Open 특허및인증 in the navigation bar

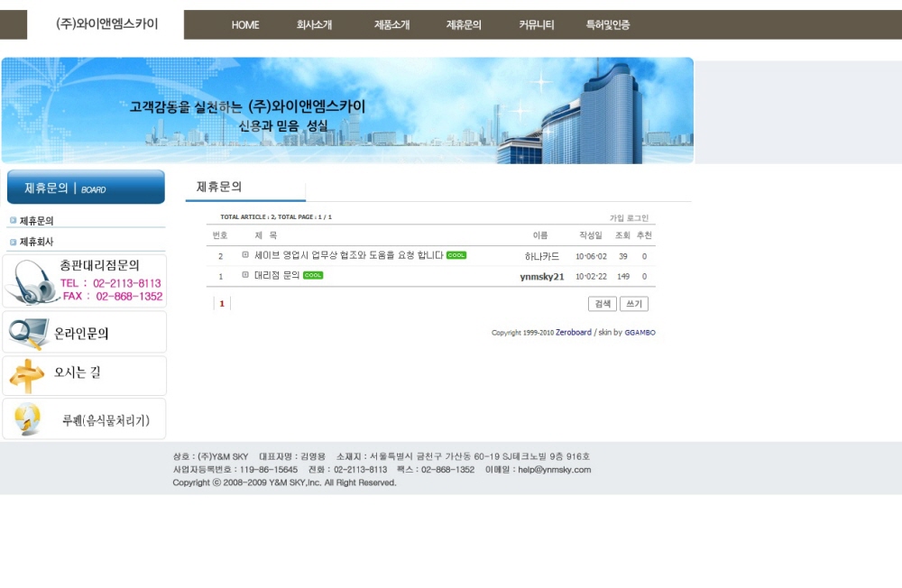pos(608,25)
